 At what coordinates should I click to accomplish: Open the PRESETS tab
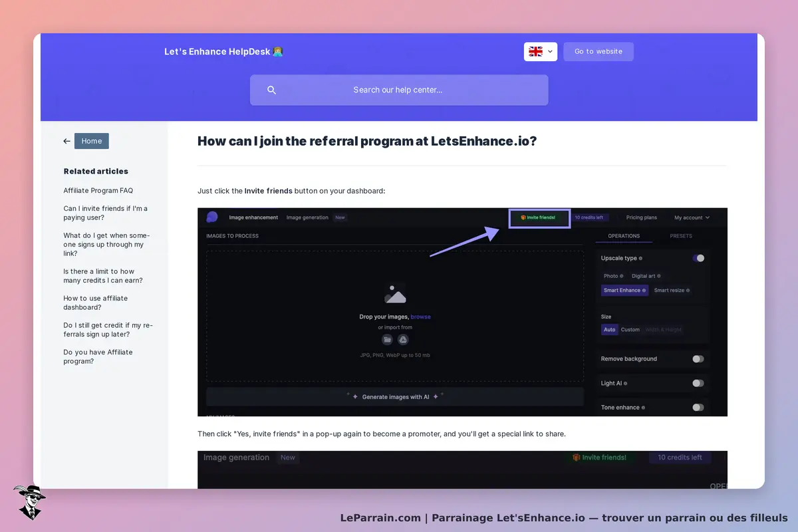(x=681, y=236)
